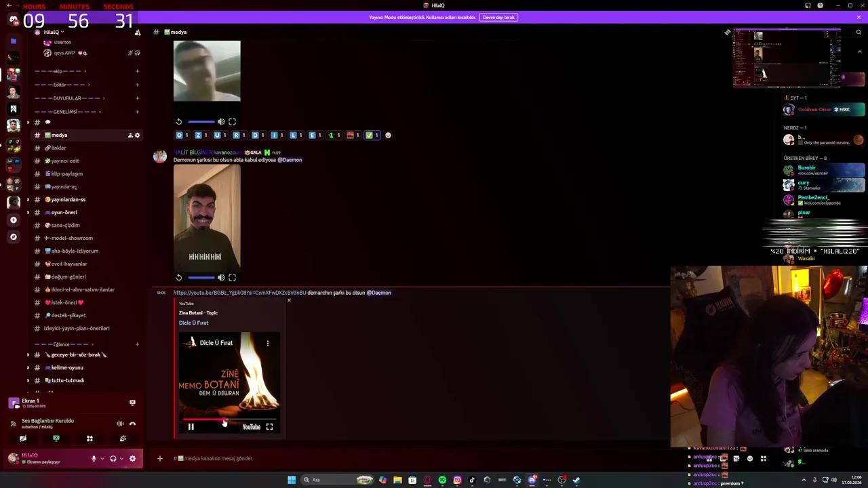Open the discover servers compass icon
The height and width of the screenshot is (488, 868).
click(x=13, y=237)
